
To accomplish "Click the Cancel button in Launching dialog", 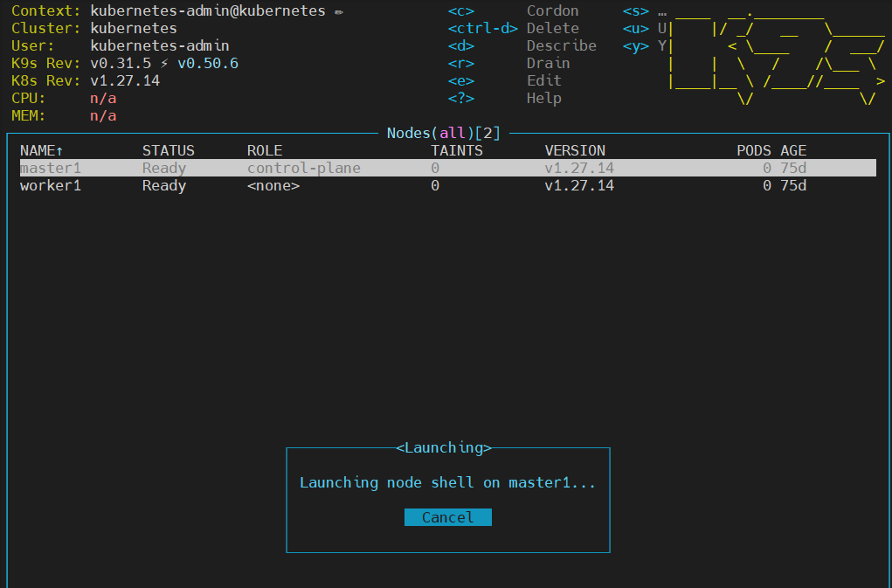I will tap(447, 517).
